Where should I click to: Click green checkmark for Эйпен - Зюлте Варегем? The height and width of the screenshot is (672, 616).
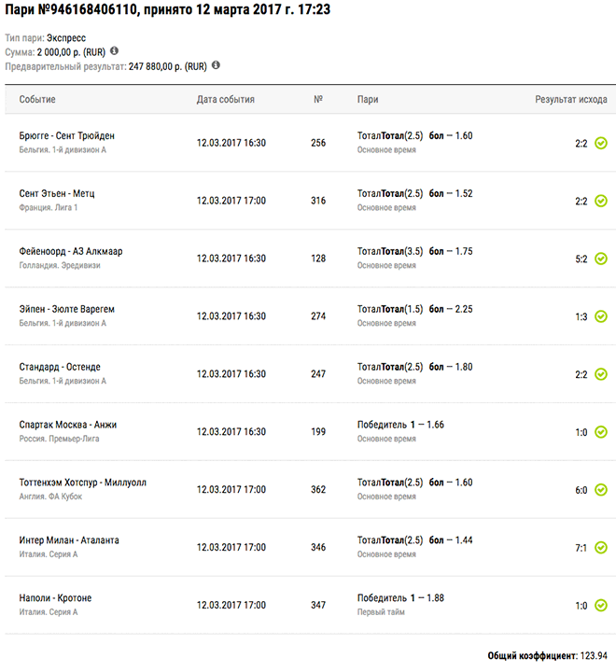pyautogui.click(x=601, y=316)
